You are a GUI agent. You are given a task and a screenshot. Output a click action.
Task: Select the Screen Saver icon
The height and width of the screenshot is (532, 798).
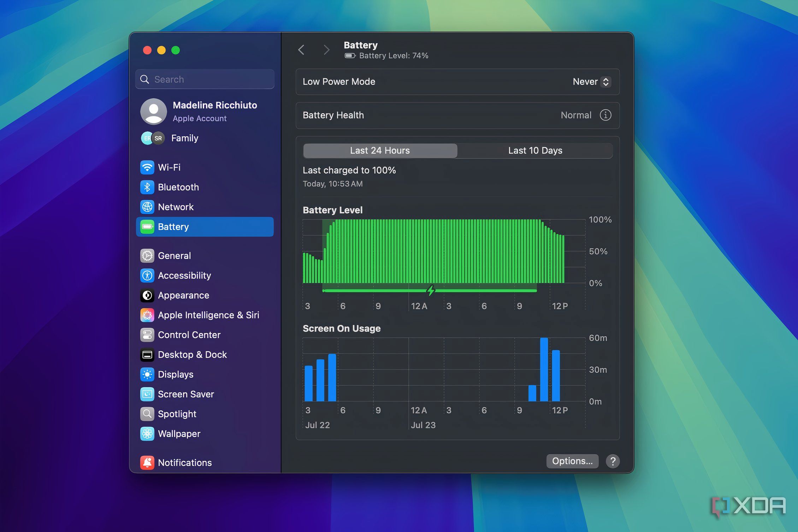tap(147, 394)
